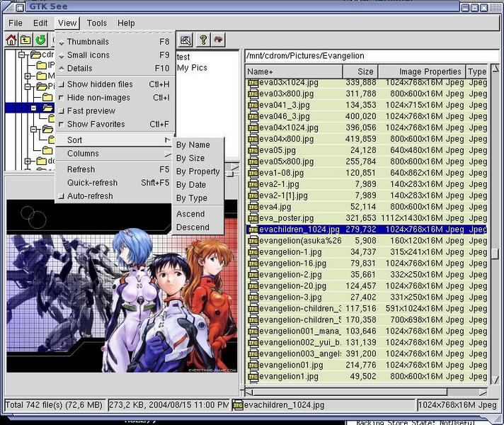Open the Tools menu
The height and width of the screenshot is (425, 504).
click(x=96, y=23)
